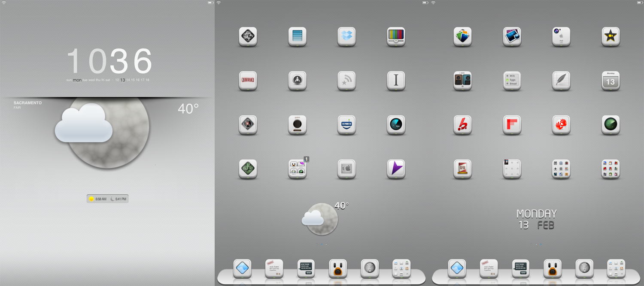Launch the purple arrow app icon
Screen dimensions: 644x286
coord(396,169)
